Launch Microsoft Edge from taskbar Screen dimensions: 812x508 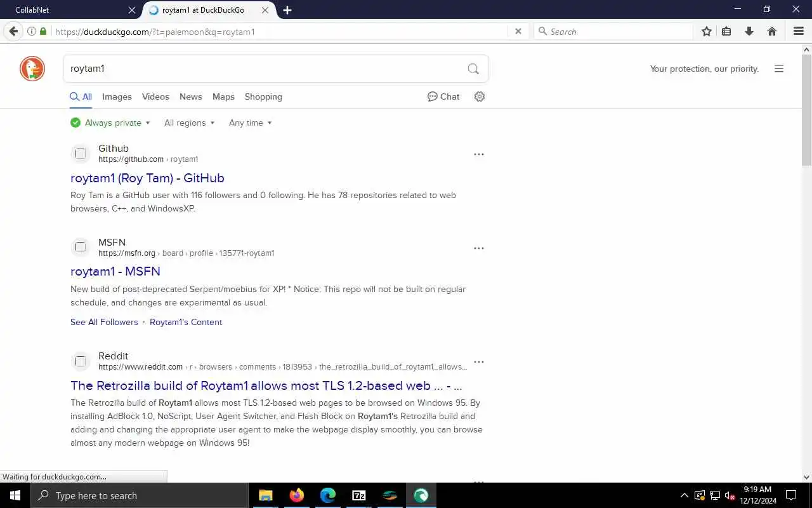328,495
